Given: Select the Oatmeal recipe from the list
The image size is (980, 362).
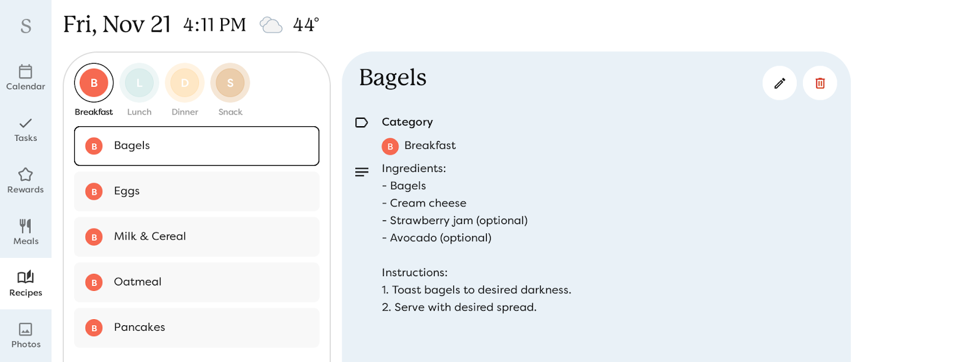Looking at the screenshot, I should tap(196, 282).
